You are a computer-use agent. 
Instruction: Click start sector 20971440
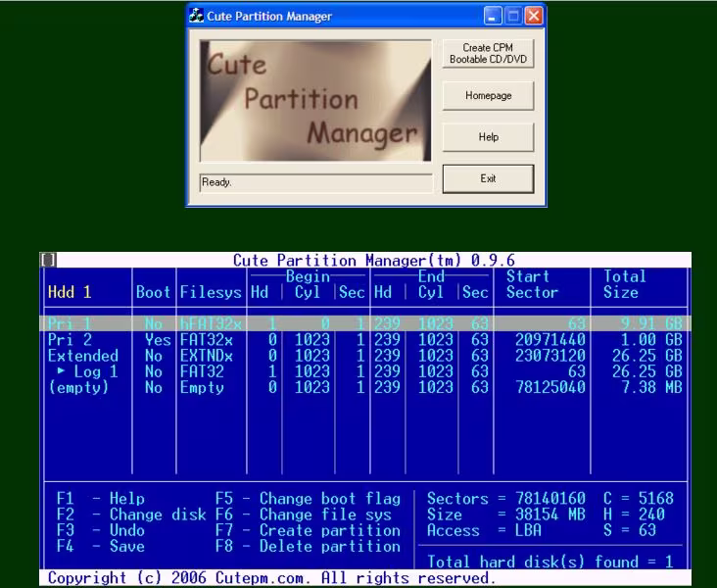point(550,340)
